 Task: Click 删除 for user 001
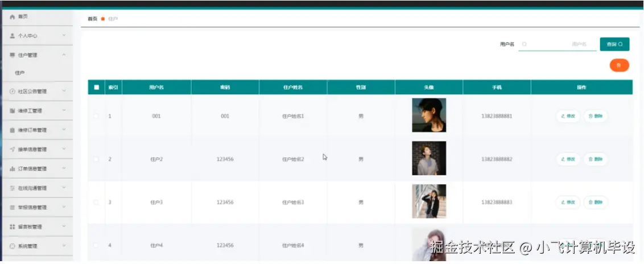coord(595,116)
